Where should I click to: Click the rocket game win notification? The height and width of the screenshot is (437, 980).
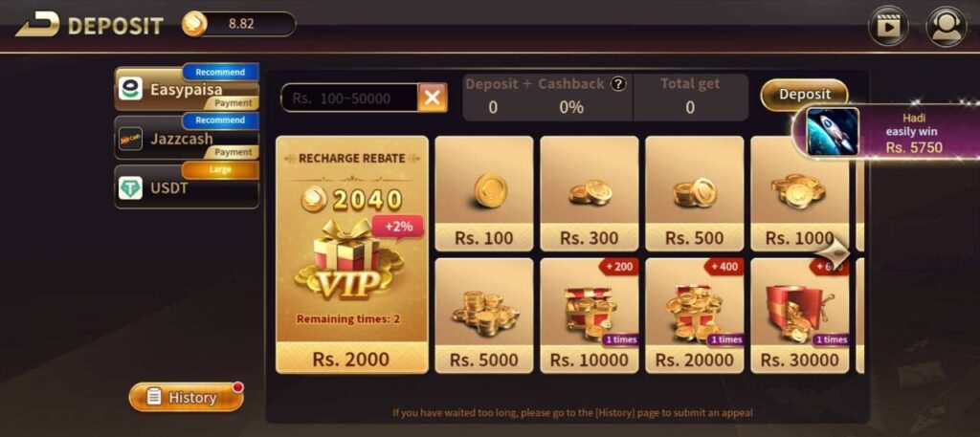(x=887, y=132)
